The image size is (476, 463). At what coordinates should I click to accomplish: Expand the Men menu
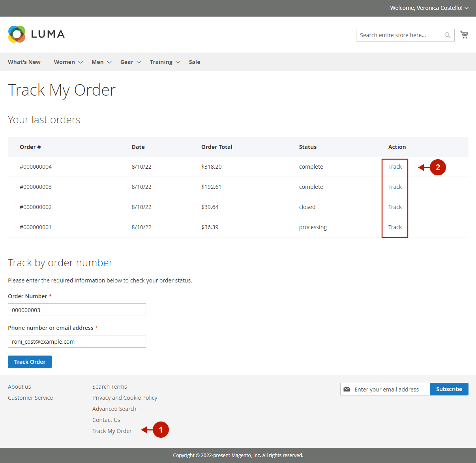101,62
